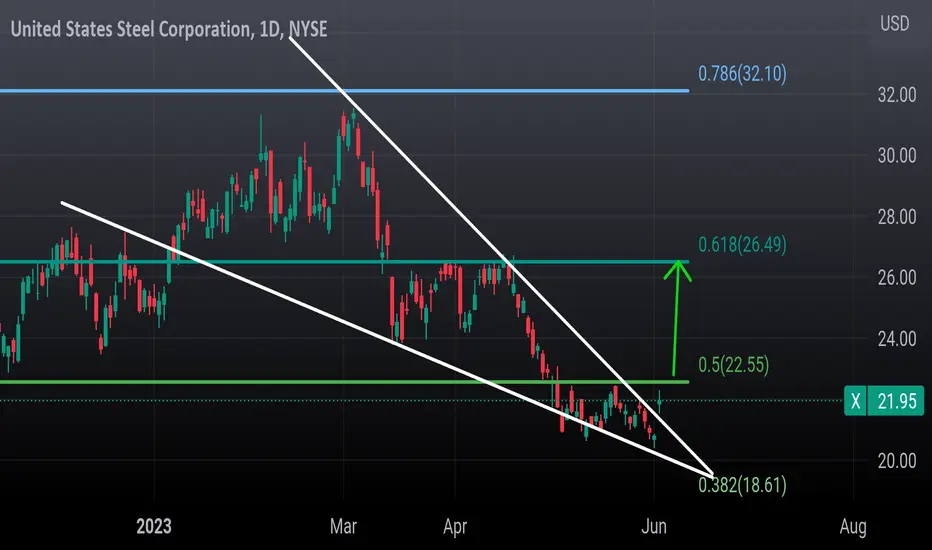Click the 32.00 price axis label
The width and height of the screenshot is (932, 550).
(x=897, y=95)
